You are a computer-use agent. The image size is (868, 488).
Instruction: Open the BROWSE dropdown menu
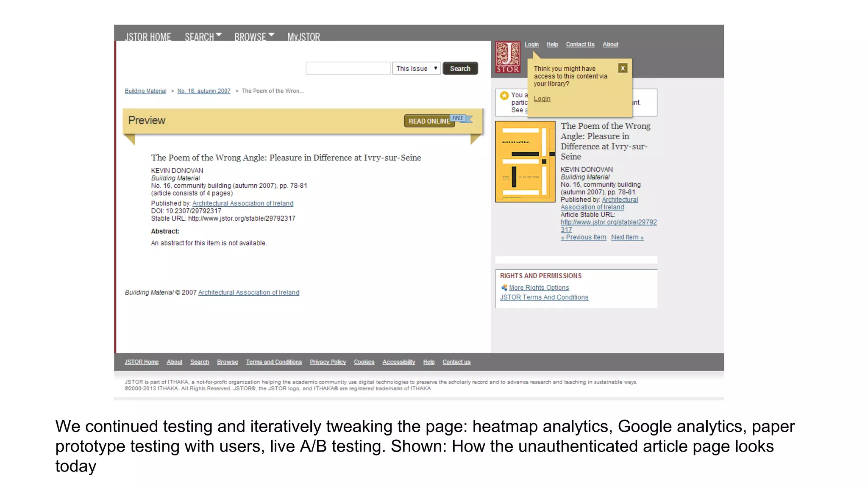(x=254, y=37)
